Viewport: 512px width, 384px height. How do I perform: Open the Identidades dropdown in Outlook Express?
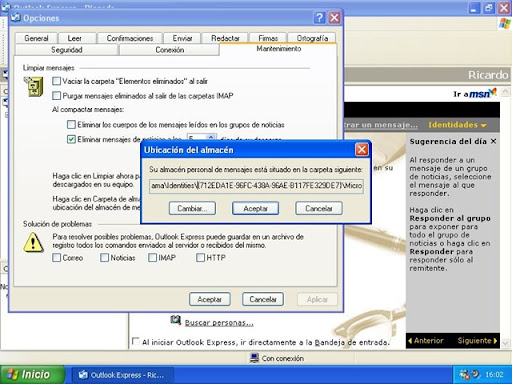(457, 125)
